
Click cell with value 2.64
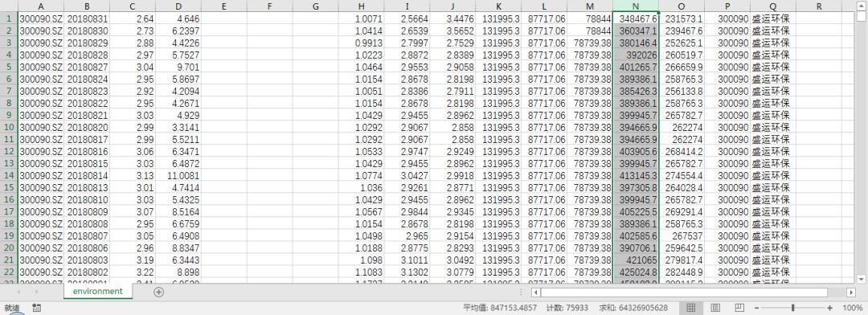[133, 18]
